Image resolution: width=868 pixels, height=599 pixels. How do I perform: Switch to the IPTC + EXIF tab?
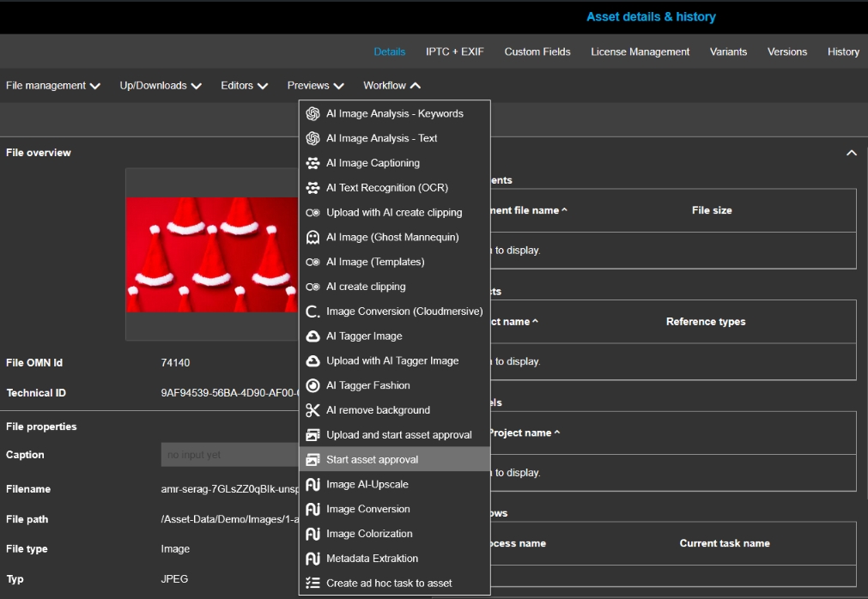coord(454,51)
